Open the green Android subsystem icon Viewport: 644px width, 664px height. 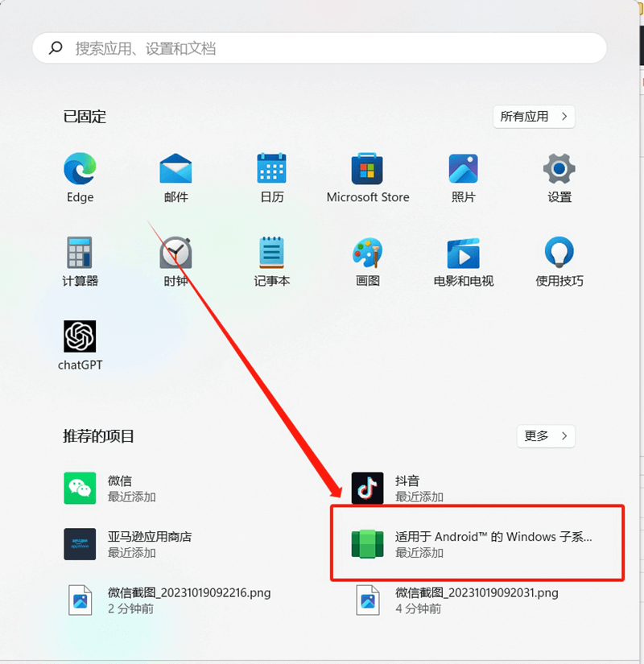367,544
